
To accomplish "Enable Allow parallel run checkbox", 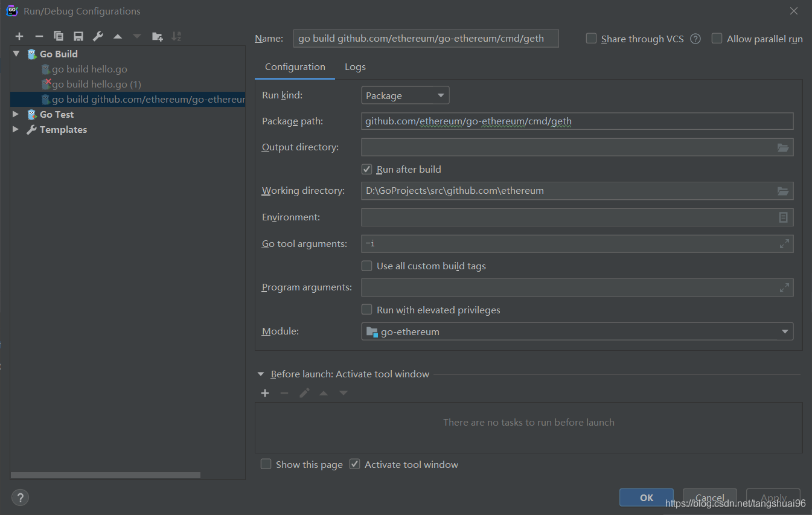I will (717, 39).
